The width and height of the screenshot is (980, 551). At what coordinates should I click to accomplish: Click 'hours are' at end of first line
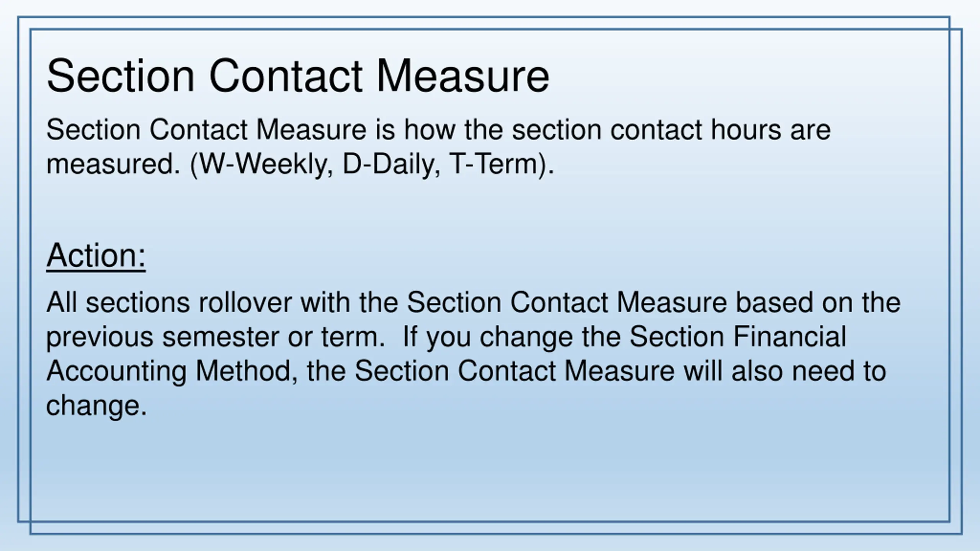[771, 129]
